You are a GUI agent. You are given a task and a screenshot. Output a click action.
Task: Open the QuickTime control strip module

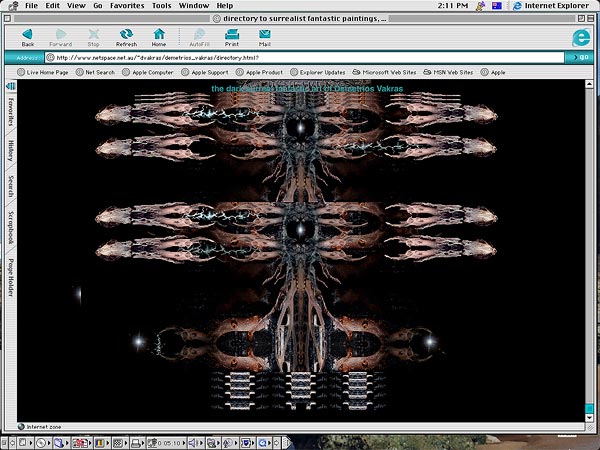[262, 443]
